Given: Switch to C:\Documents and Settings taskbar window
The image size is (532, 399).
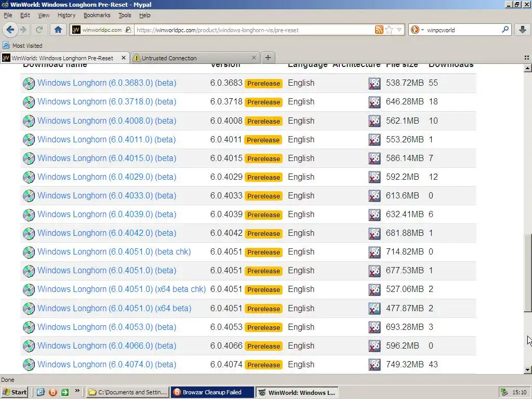Looking at the screenshot, I should [x=128, y=392].
